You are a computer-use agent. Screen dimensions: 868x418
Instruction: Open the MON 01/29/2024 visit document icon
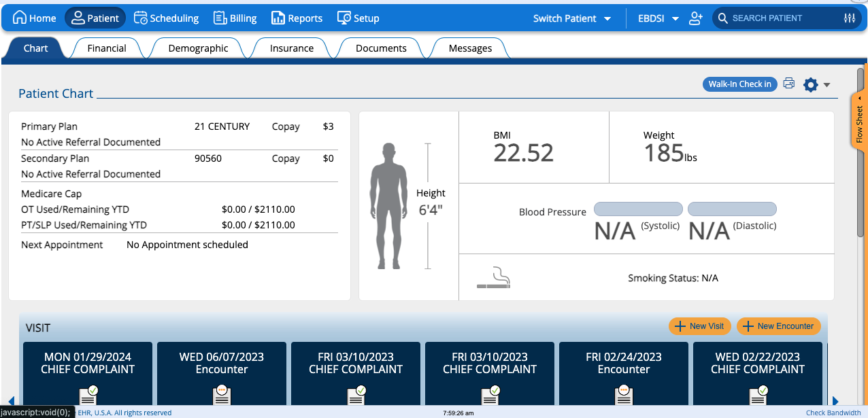tap(88, 395)
